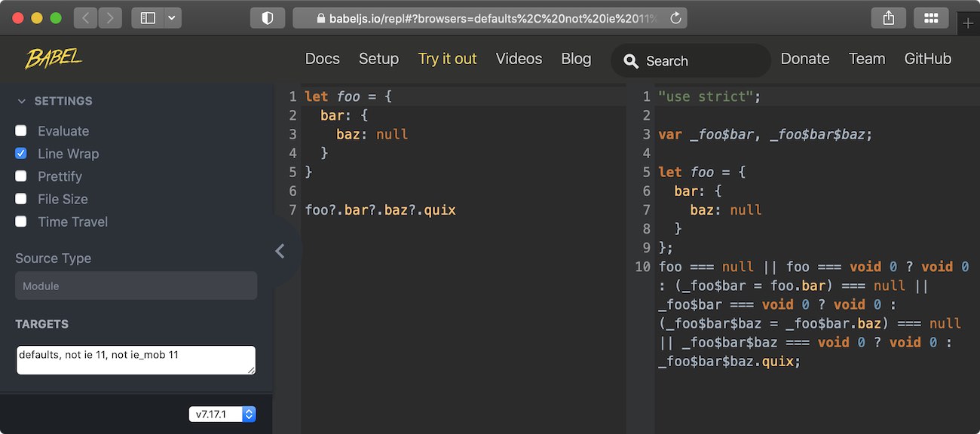Open the Team page
Screen dimensions: 980x434
867,59
